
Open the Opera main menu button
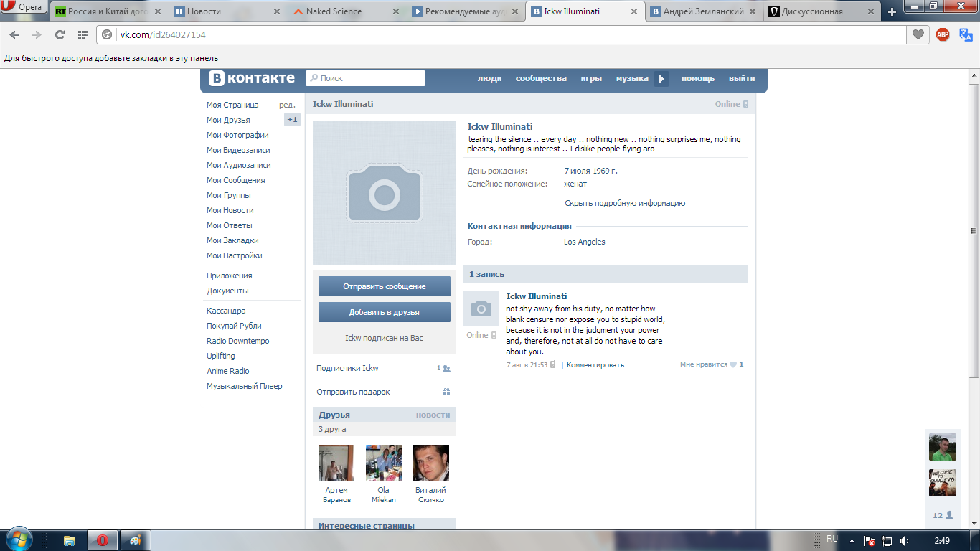pos(23,8)
